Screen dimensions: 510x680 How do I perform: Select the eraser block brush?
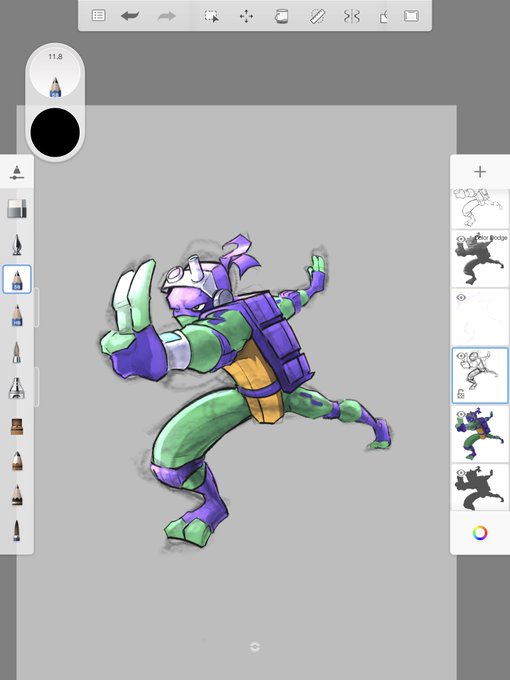pyautogui.click(x=17, y=208)
